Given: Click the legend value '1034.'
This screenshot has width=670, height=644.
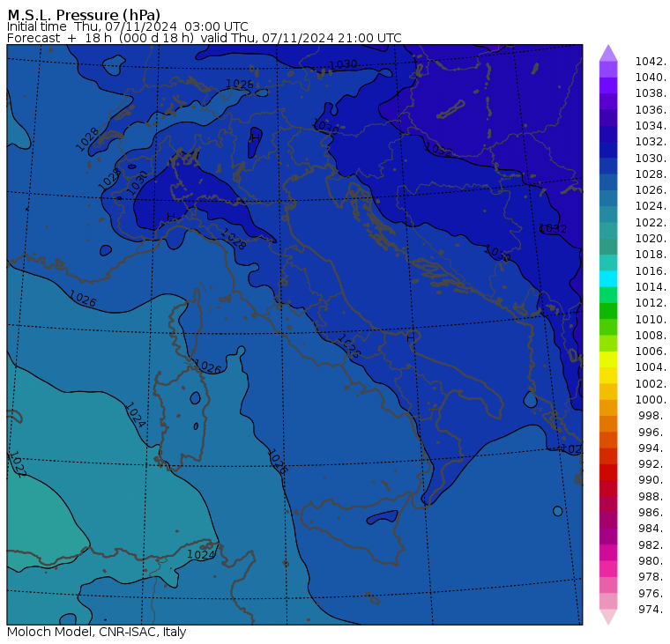Looking at the screenshot, I should tap(651, 126).
